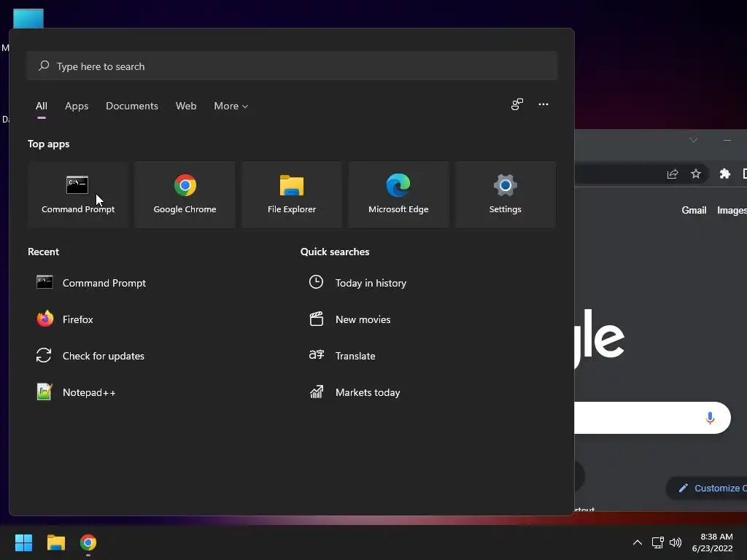Viewport: 747px width, 560px height.
Task: Run Translate quick search
Action: point(342,356)
